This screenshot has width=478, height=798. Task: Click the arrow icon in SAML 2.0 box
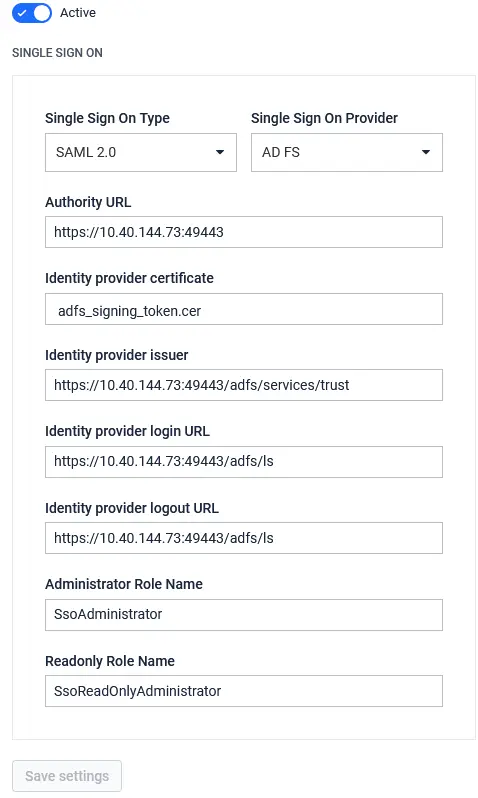click(220, 152)
